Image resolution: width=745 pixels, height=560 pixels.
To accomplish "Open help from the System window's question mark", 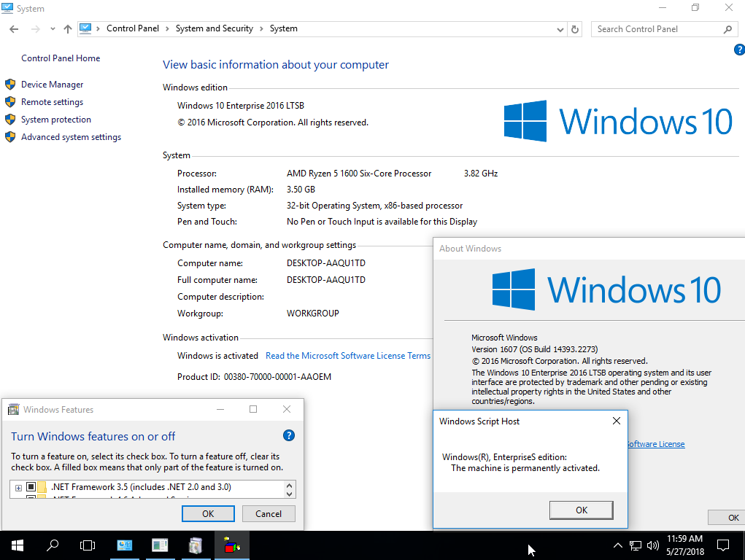I will coord(739,50).
